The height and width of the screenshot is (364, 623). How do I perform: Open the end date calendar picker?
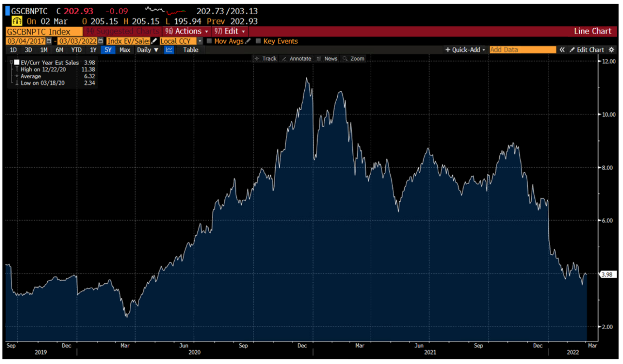coord(101,41)
